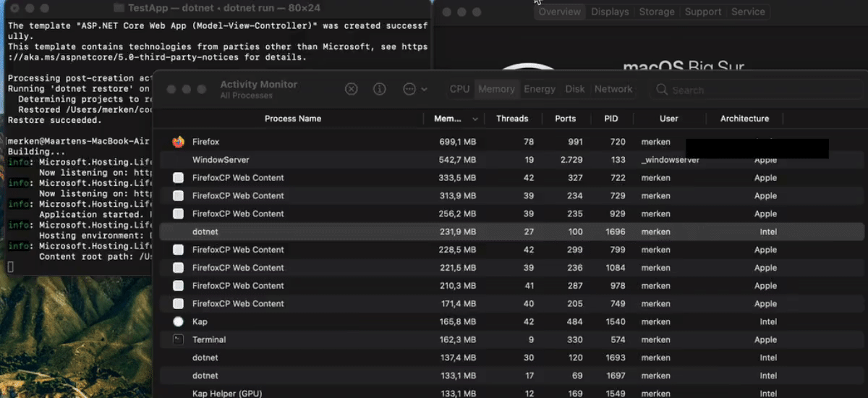Click the 699,1 MB memory value
This screenshot has height=398, width=868.
(457, 142)
